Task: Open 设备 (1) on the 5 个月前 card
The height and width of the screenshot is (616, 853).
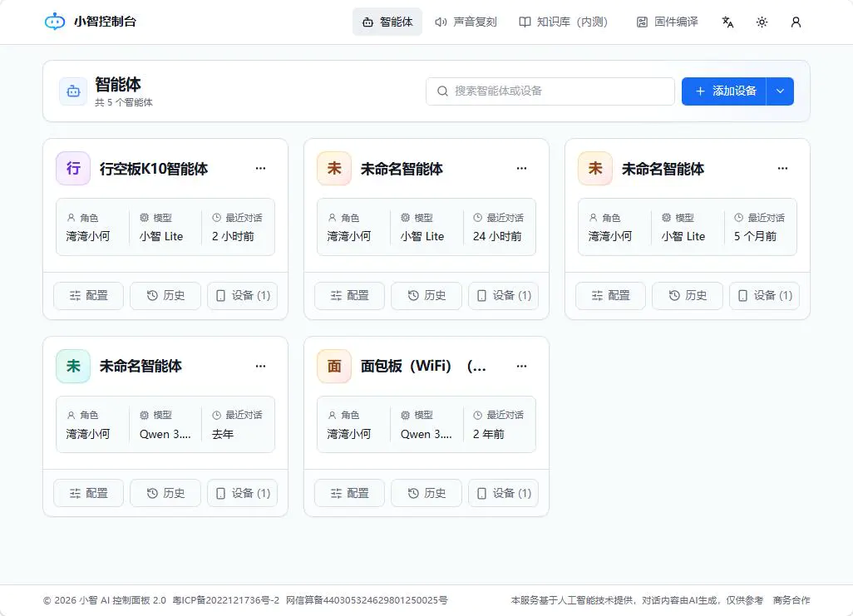Action: (765, 295)
